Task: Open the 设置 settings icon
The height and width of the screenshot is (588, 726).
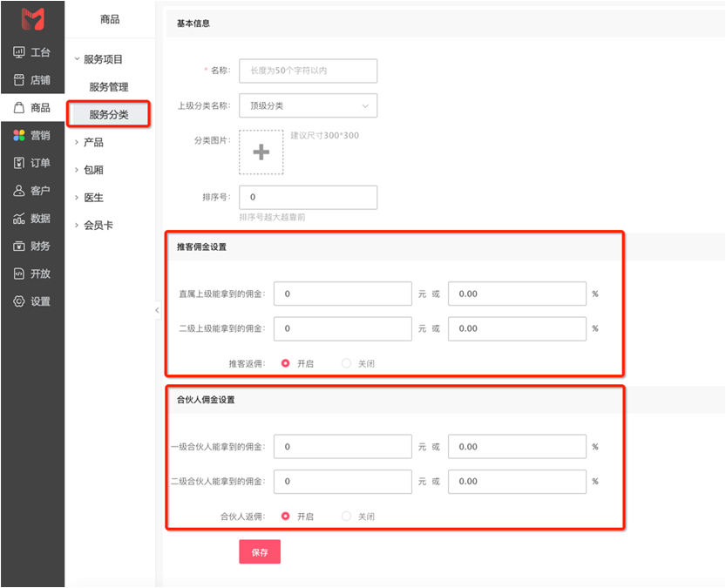Action: point(19,301)
